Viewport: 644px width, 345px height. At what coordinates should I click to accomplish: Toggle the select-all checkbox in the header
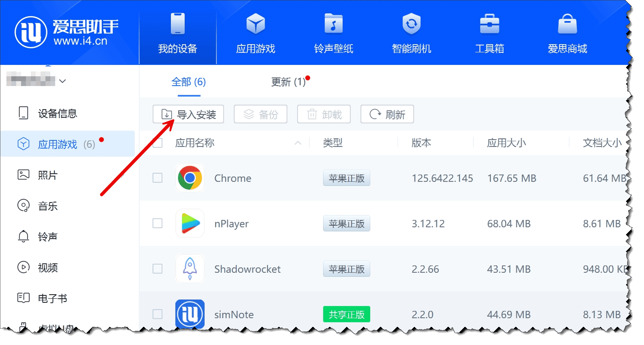pos(157,143)
